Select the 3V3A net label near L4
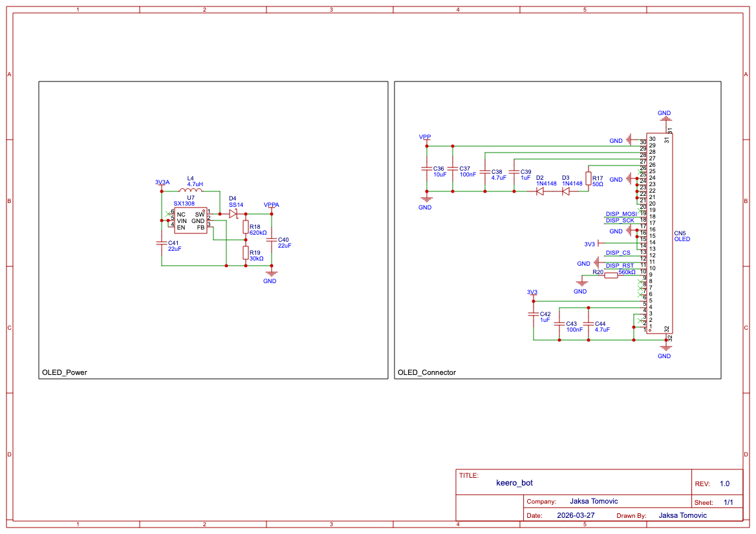The width and height of the screenshot is (756, 534). [x=163, y=182]
